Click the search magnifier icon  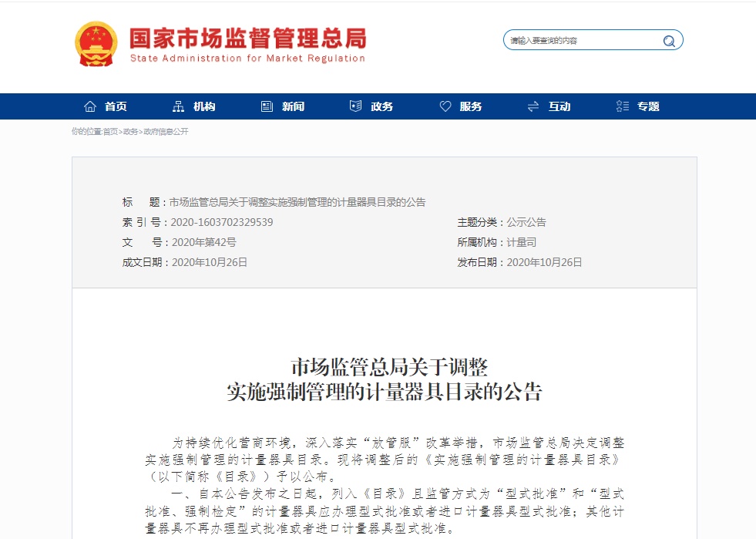pos(669,41)
